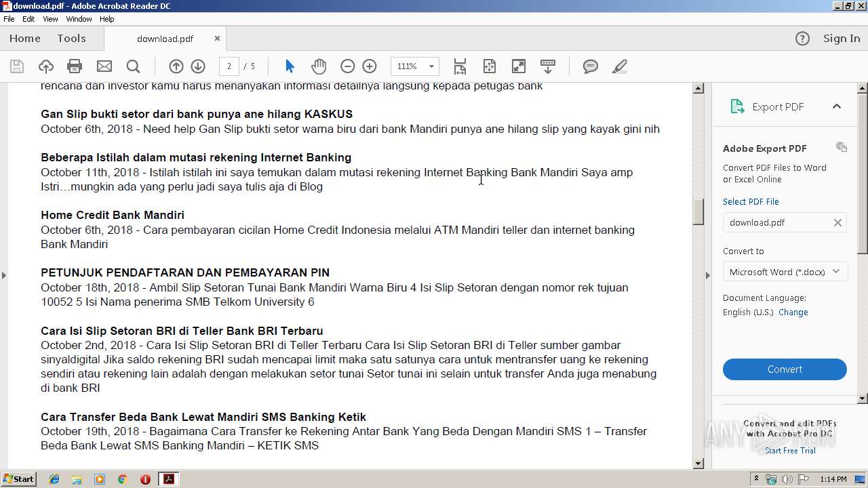Click the 1:14 PM clock
This screenshot has width=868, height=488.
pyautogui.click(x=833, y=479)
